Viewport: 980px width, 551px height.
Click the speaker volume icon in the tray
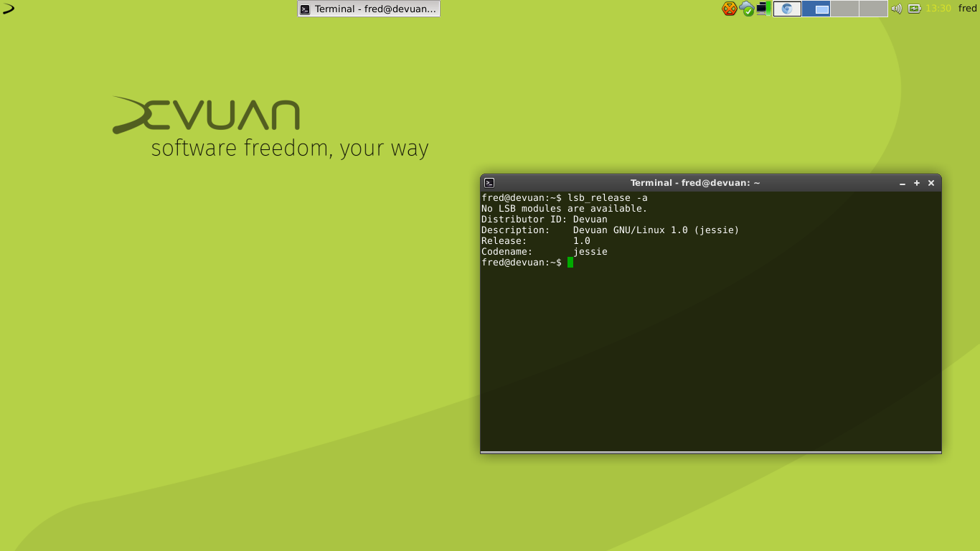(x=897, y=9)
